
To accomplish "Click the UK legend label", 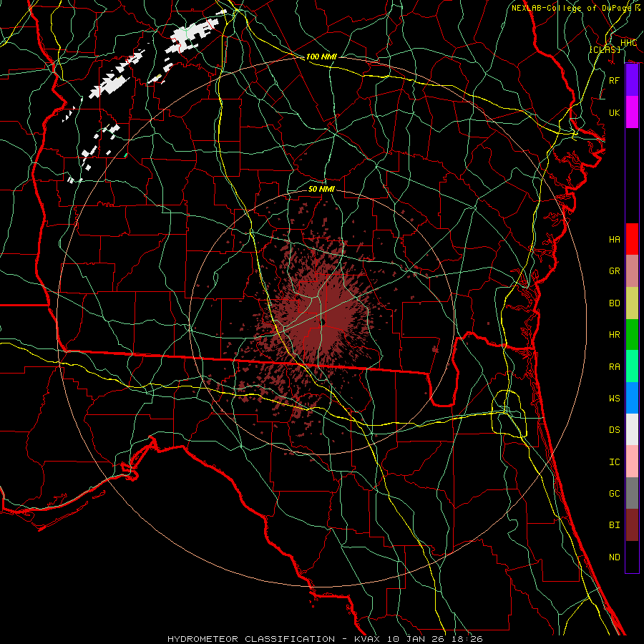I will [x=615, y=112].
